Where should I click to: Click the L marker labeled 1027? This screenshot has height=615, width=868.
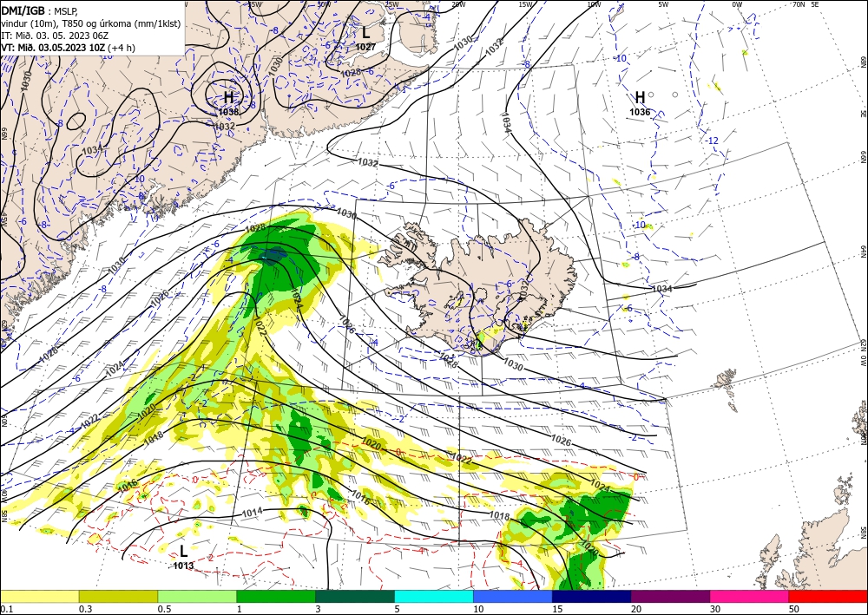(365, 33)
